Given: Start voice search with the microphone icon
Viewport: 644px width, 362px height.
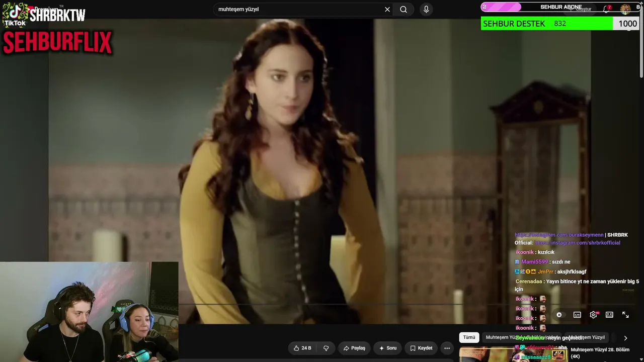Looking at the screenshot, I should click(426, 9).
